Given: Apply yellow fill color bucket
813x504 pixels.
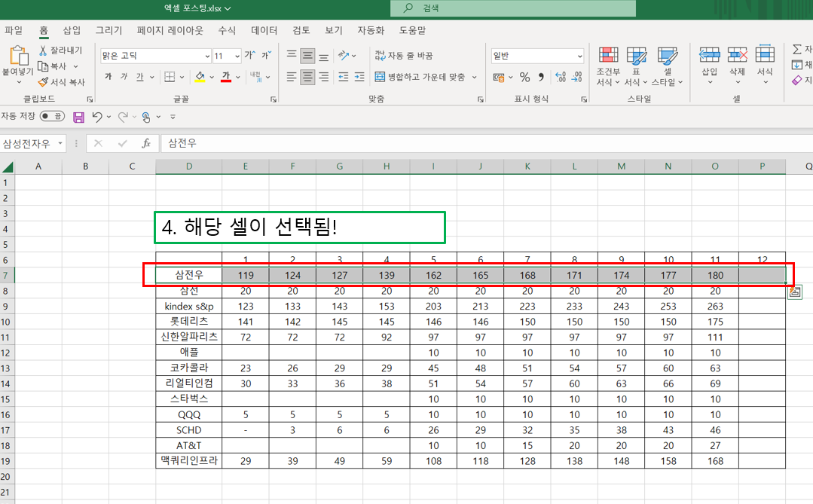Looking at the screenshot, I should pyautogui.click(x=200, y=77).
